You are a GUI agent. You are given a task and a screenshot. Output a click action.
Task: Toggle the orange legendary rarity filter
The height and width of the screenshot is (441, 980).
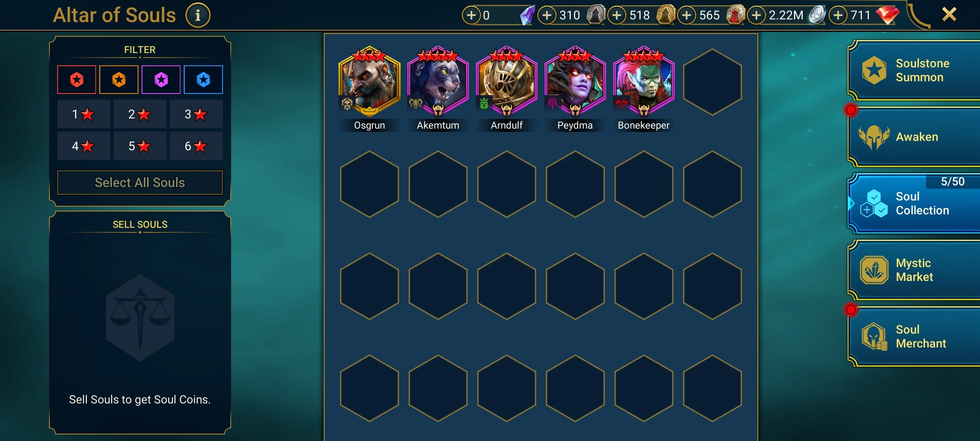(119, 80)
